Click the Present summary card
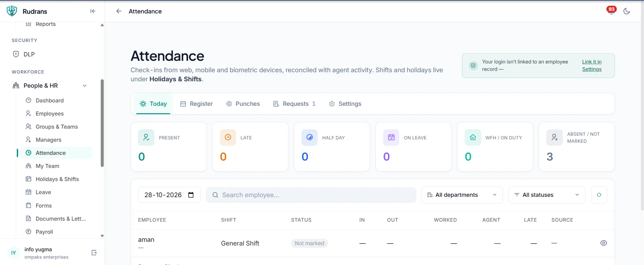644x265 pixels. tap(169, 147)
